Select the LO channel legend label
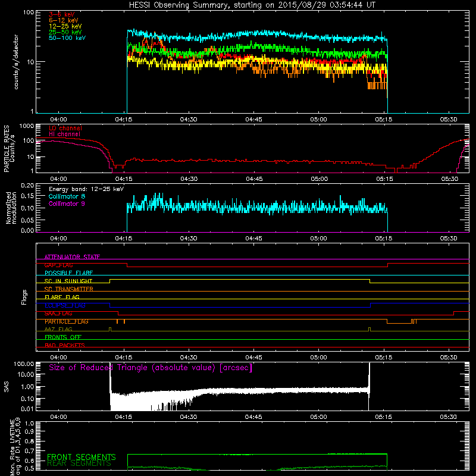This screenshot has height=476, width=476. pyautogui.click(x=65, y=128)
